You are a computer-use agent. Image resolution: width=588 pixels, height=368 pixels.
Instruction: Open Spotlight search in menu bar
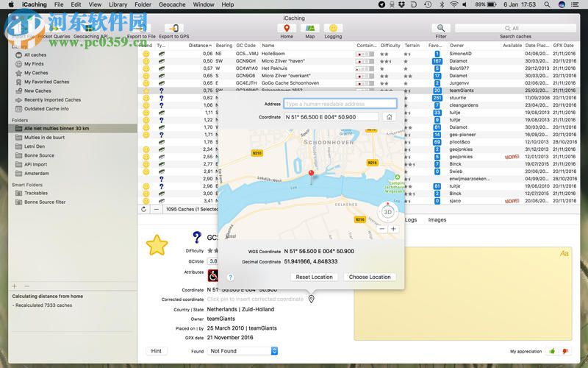547,4
